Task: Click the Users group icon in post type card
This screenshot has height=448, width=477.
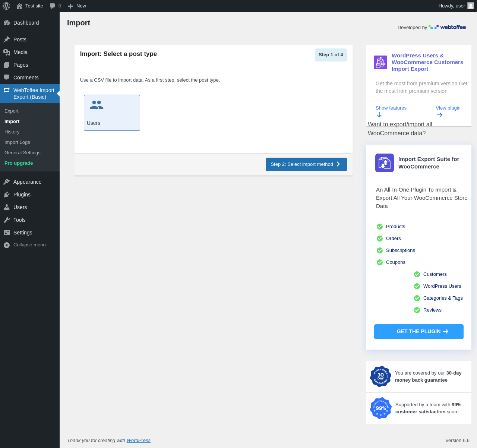Action: coord(97,105)
